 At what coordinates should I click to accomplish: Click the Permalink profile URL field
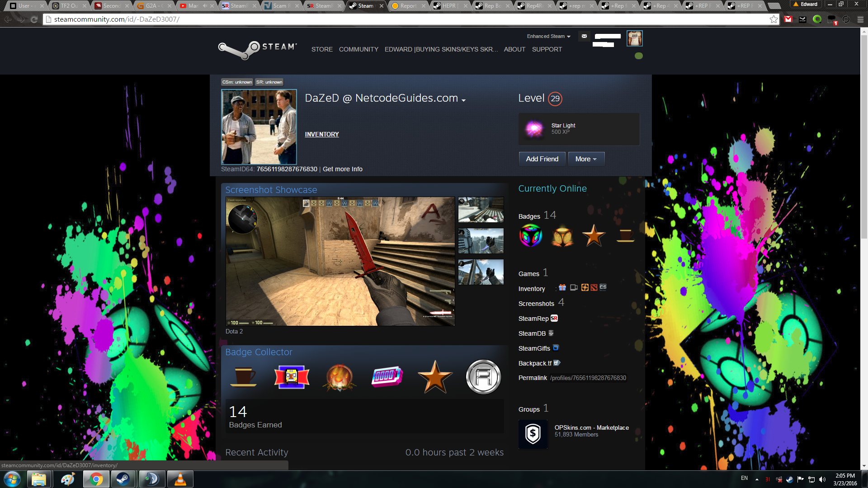pos(588,378)
